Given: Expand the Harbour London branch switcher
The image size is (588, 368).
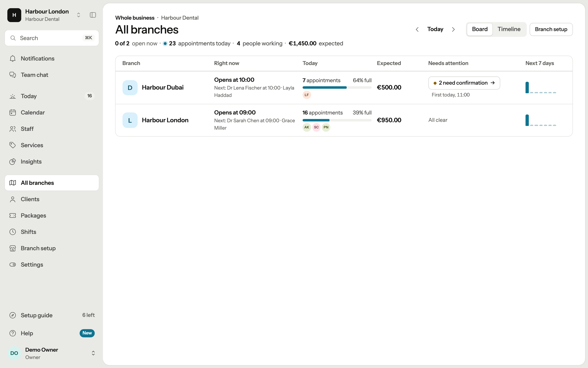Looking at the screenshot, I should 78,15.
